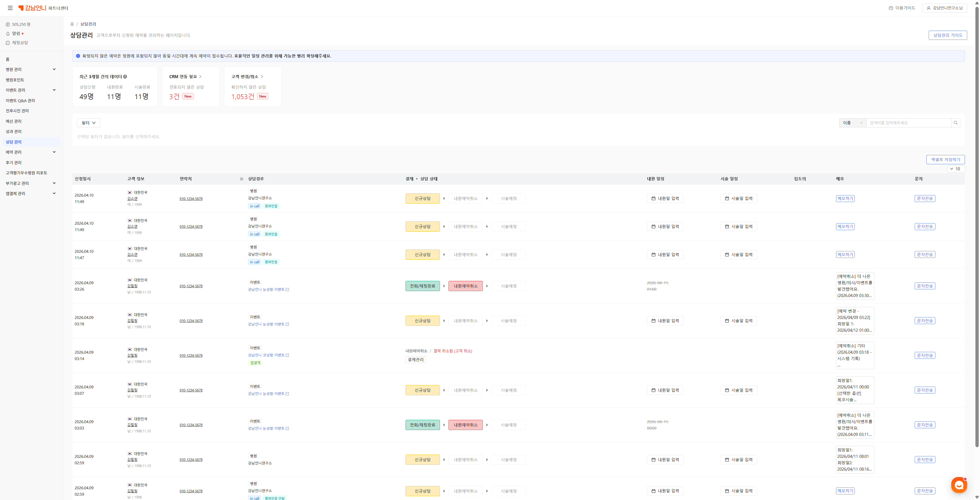The height and width of the screenshot is (500, 980).
Task: Click the red 내원예약취소 status badge
Action: coord(465,286)
